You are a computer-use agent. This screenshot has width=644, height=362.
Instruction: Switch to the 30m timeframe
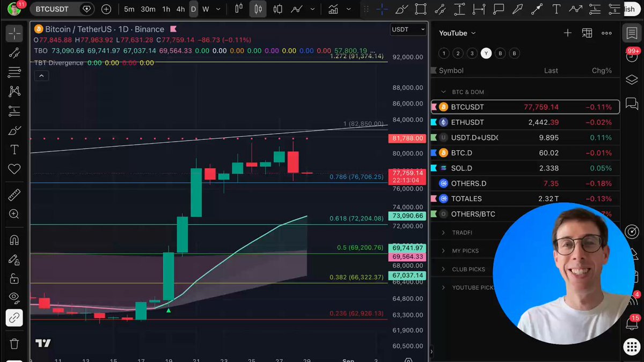point(148,9)
